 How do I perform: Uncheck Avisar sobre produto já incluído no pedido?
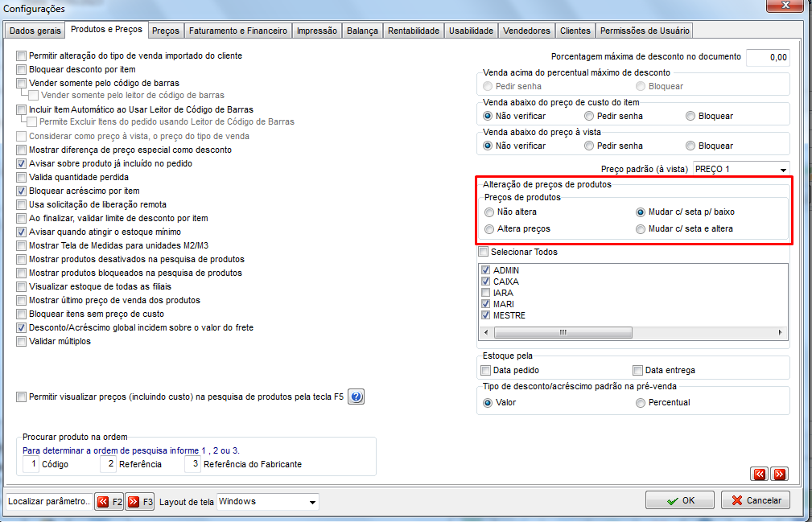(21, 164)
